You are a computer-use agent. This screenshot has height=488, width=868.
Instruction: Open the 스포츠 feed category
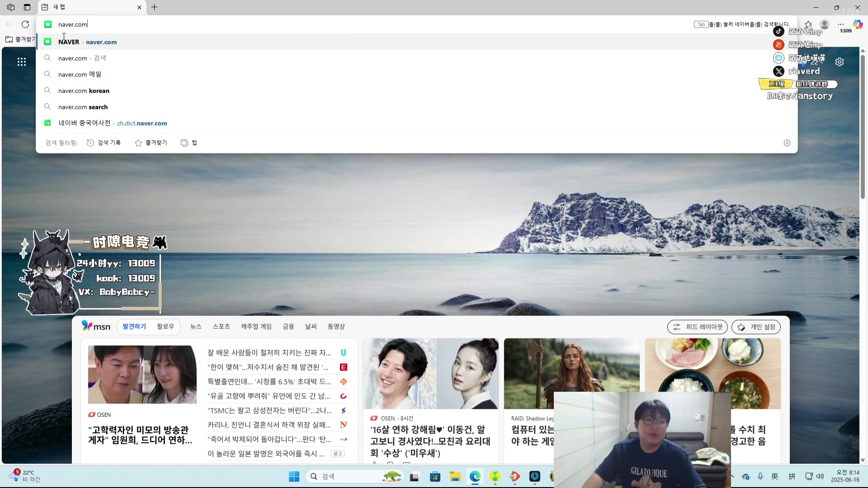pos(222,327)
